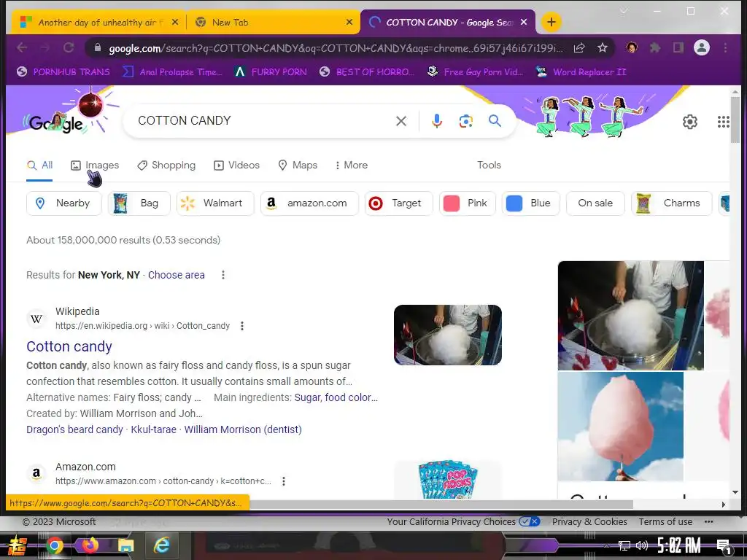Open the Google apps grid

click(723, 122)
